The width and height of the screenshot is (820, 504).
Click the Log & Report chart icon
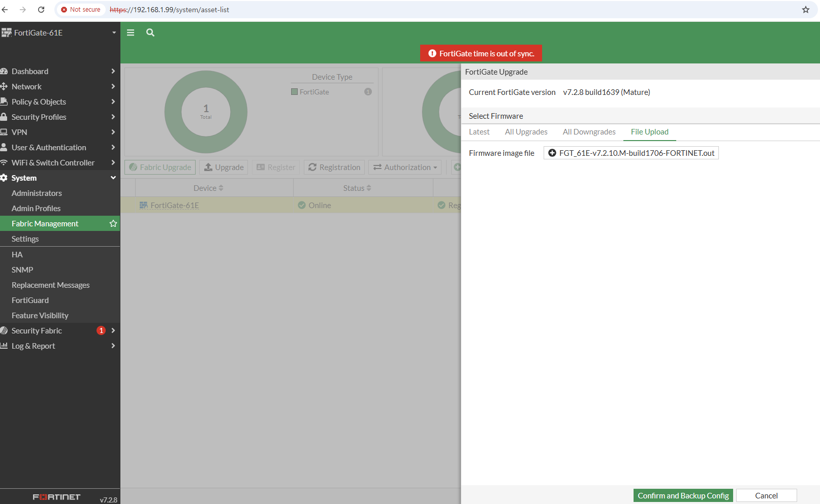pyautogui.click(x=4, y=346)
